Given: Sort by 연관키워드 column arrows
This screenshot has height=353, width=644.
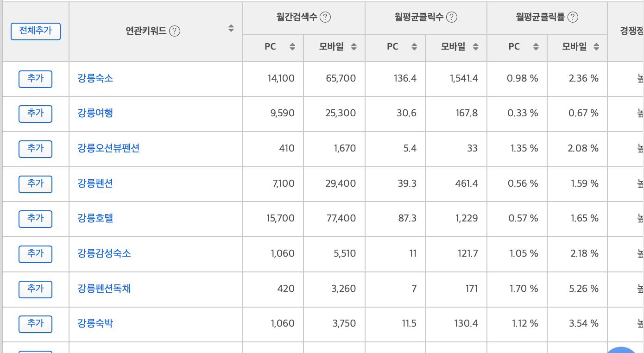Looking at the screenshot, I should click(231, 28).
